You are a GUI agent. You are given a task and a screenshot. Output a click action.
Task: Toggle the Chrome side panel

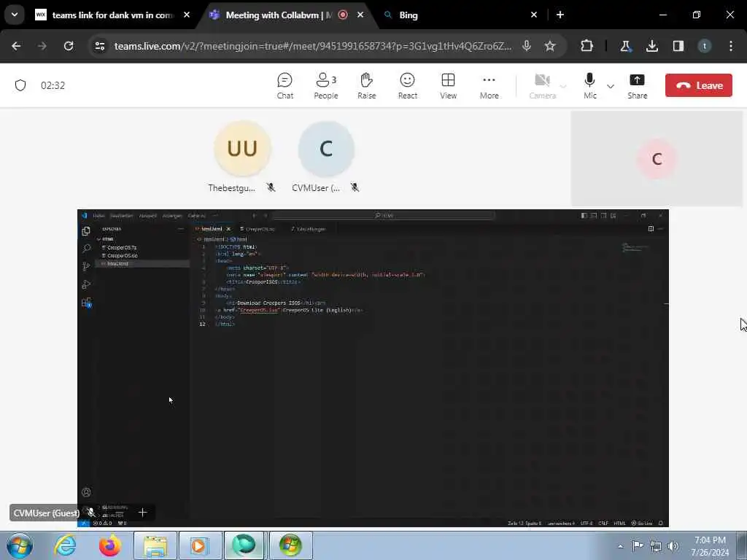(678, 46)
